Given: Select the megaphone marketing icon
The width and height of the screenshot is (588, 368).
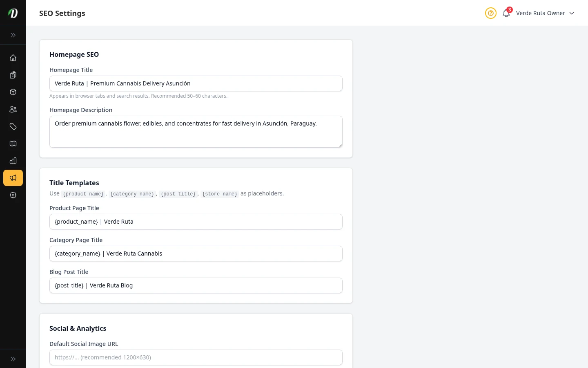Looking at the screenshot, I should click(x=13, y=178).
